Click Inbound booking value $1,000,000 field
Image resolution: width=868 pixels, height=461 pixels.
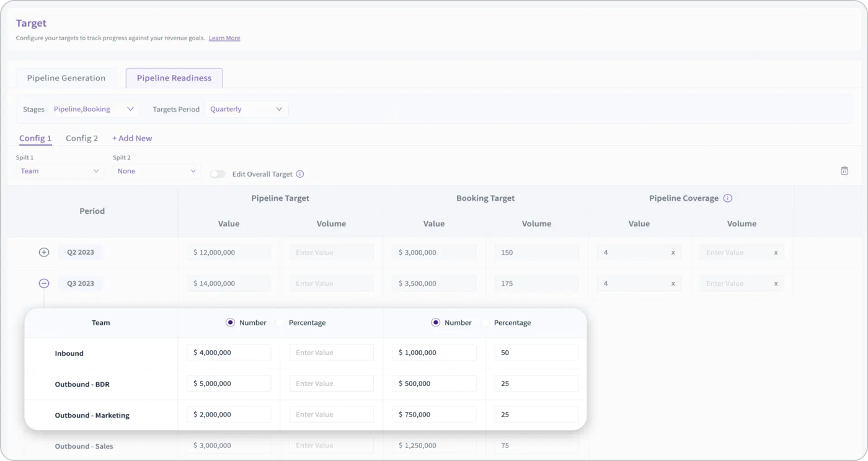[x=434, y=353]
